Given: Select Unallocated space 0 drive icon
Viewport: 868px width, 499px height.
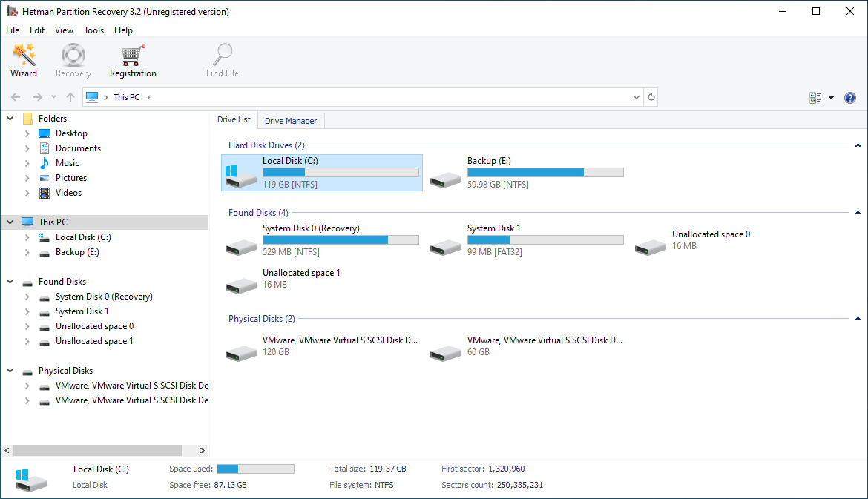Looking at the screenshot, I should [x=651, y=246].
